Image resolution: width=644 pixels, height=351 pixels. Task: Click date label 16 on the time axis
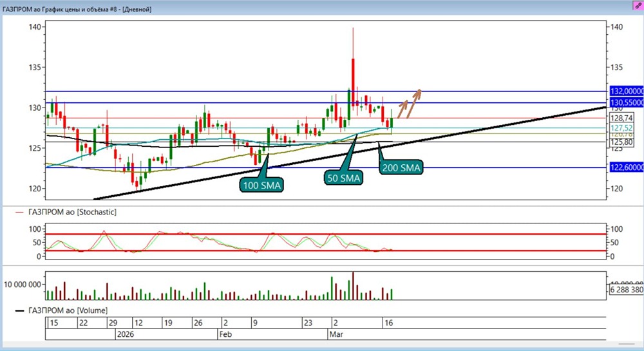pyautogui.click(x=388, y=323)
